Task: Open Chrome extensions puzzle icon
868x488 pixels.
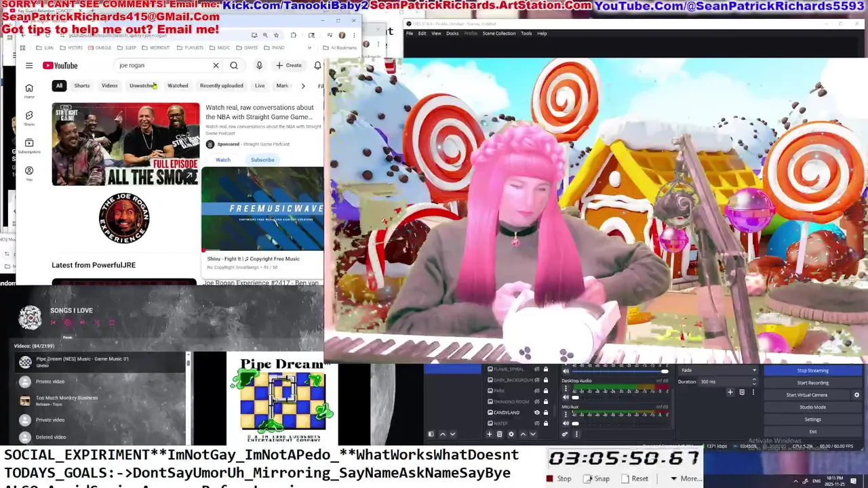Action: pos(294,35)
